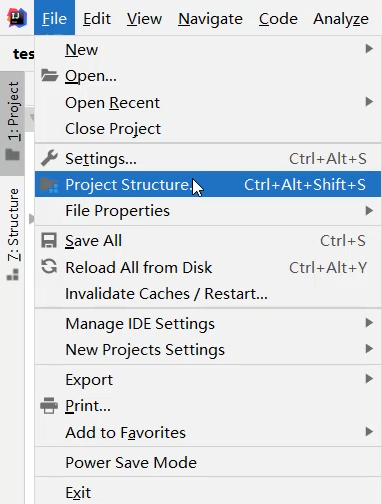The height and width of the screenshot is (504, 382).
Task: Click the Reload All from Disk refresh icon
Action: tap(49, 267)
